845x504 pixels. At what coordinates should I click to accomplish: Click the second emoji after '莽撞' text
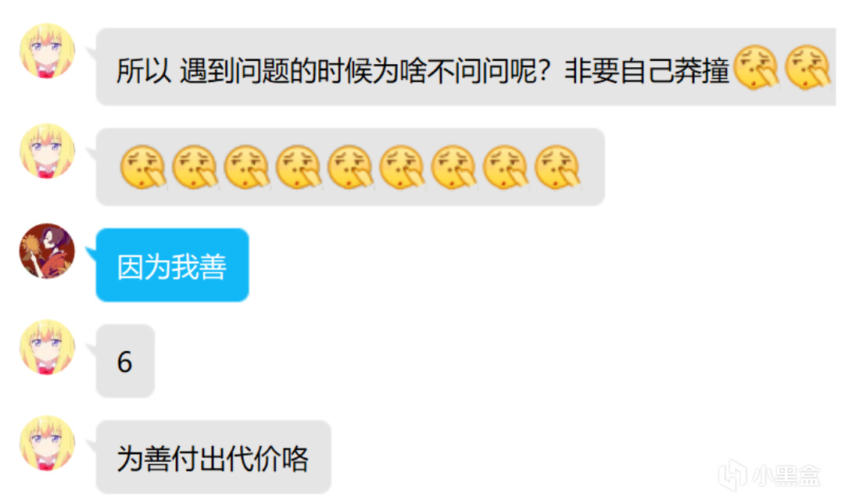(x=807, y=67)
